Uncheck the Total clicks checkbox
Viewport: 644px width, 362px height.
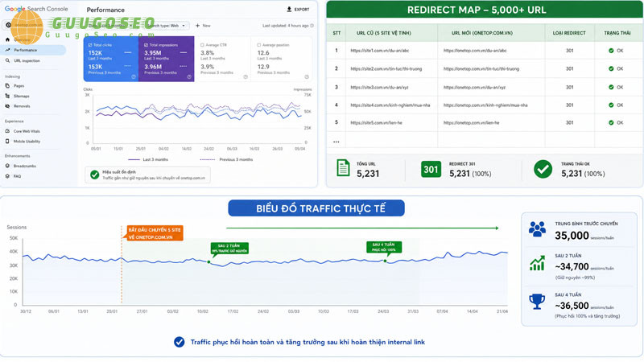[x=90, y=45]
